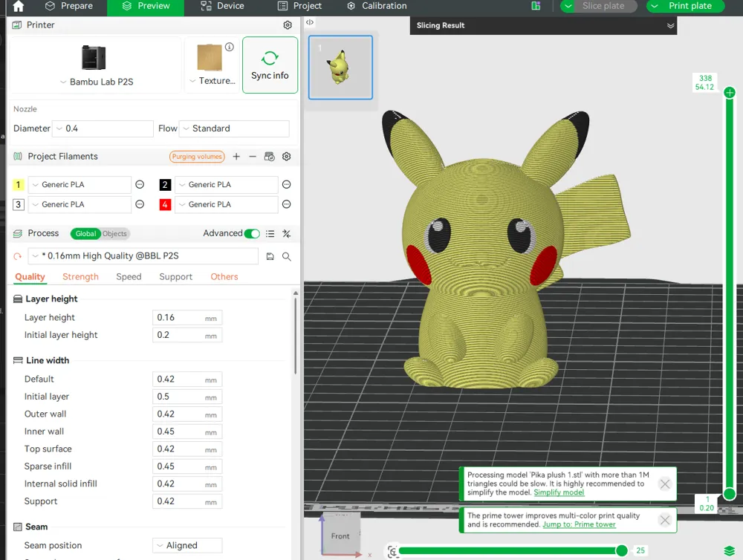This screenshot has width=743, height=560.
Task: Switch process scope to Global
Action: (85, 233)
